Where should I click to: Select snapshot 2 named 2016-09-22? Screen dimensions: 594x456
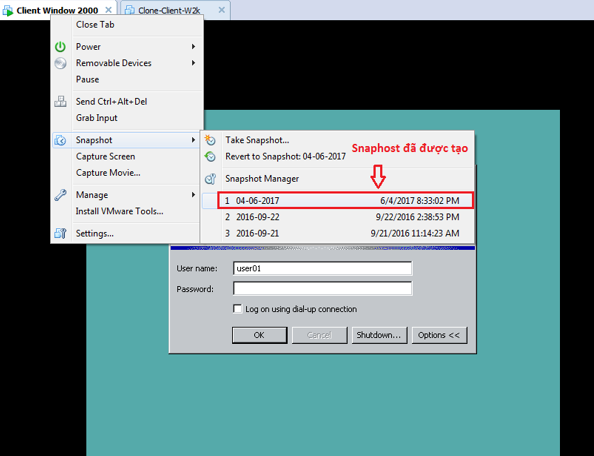point(337,217)
